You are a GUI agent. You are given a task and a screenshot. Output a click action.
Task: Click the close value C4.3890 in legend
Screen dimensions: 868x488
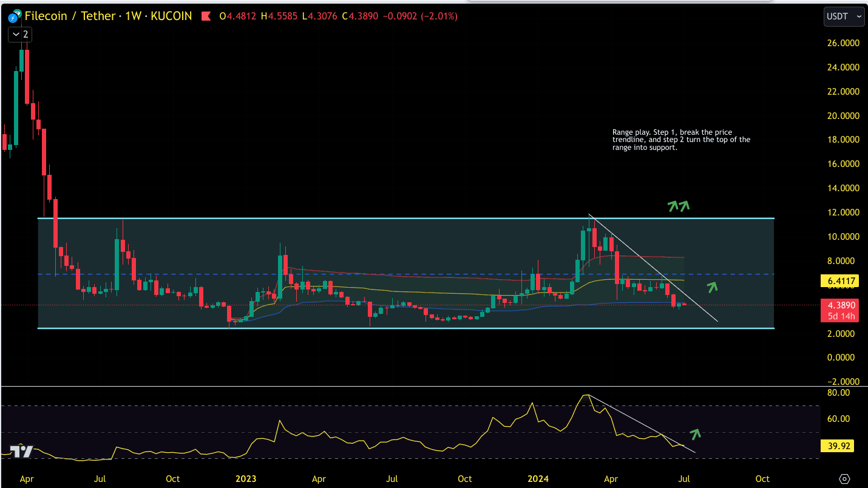(x=361, y=16)
